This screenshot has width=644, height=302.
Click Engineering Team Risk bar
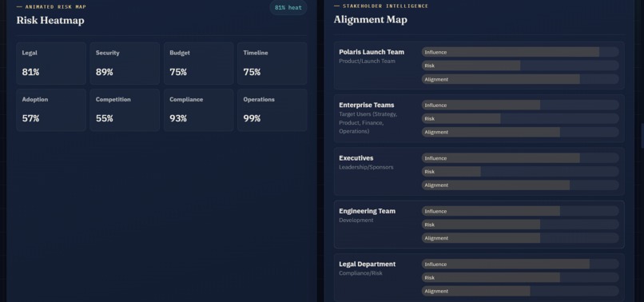(x=520, y=225)
